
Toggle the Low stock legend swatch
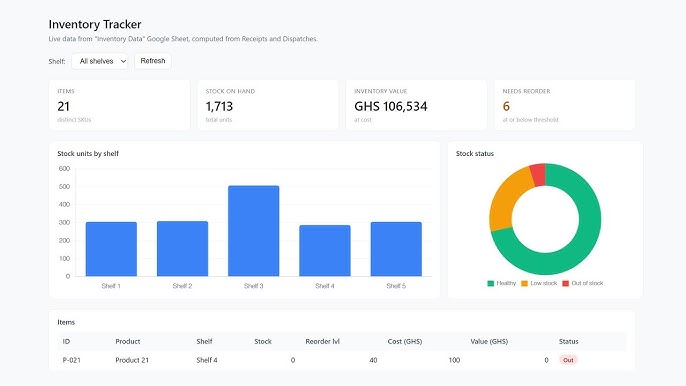pos(525,284)
